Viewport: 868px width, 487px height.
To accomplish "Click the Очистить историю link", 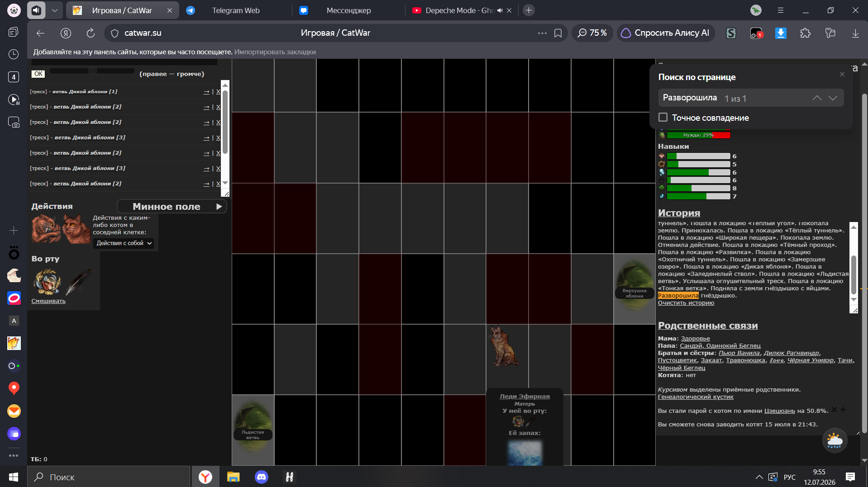I will [x=686, y=303].
